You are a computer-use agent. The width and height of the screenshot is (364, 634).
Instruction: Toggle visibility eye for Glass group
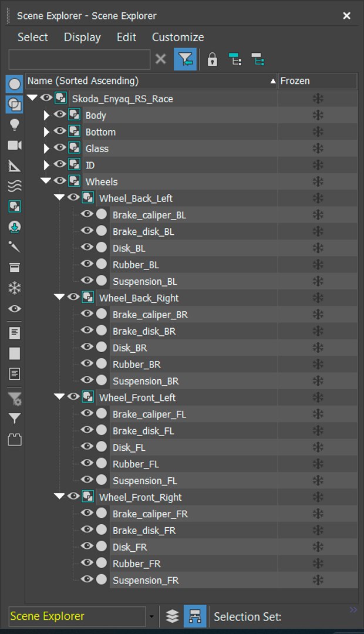[x=60, y=147]
